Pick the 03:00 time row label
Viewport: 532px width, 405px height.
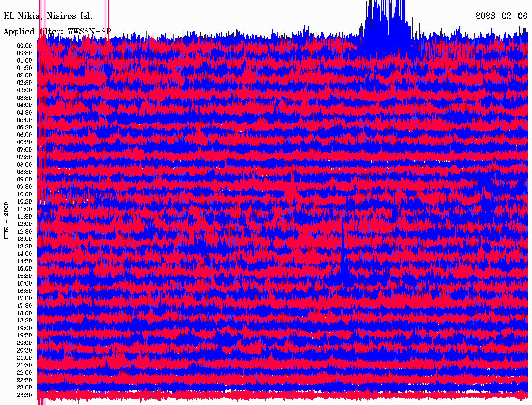(24, 90)
